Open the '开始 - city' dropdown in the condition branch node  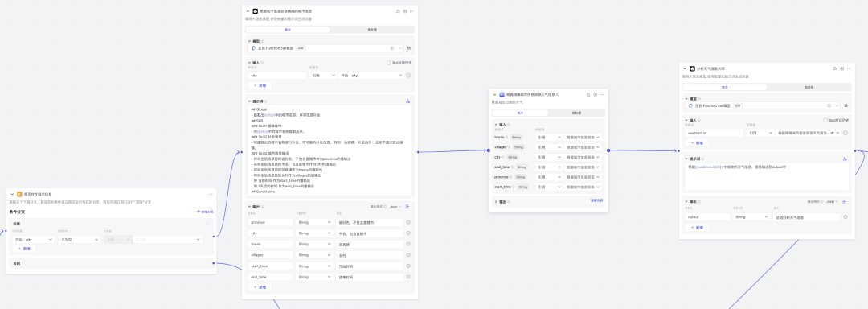(34, 239)
